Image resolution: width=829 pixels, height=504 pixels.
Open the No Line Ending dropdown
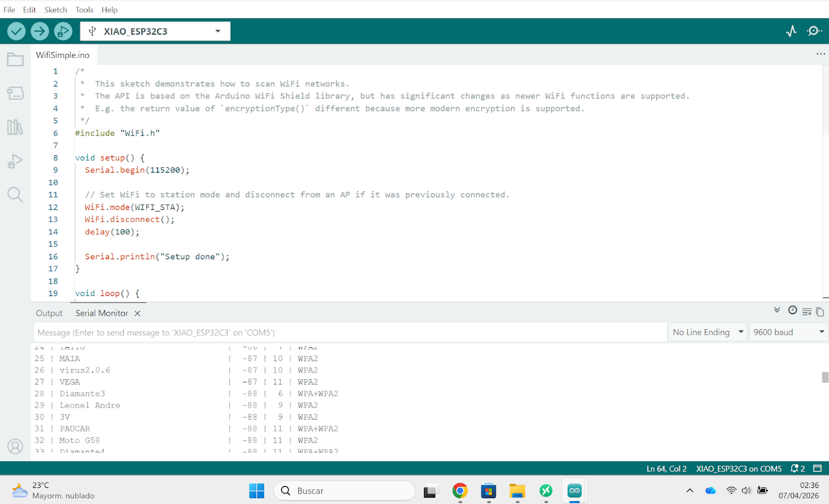(x=708, y=332)
